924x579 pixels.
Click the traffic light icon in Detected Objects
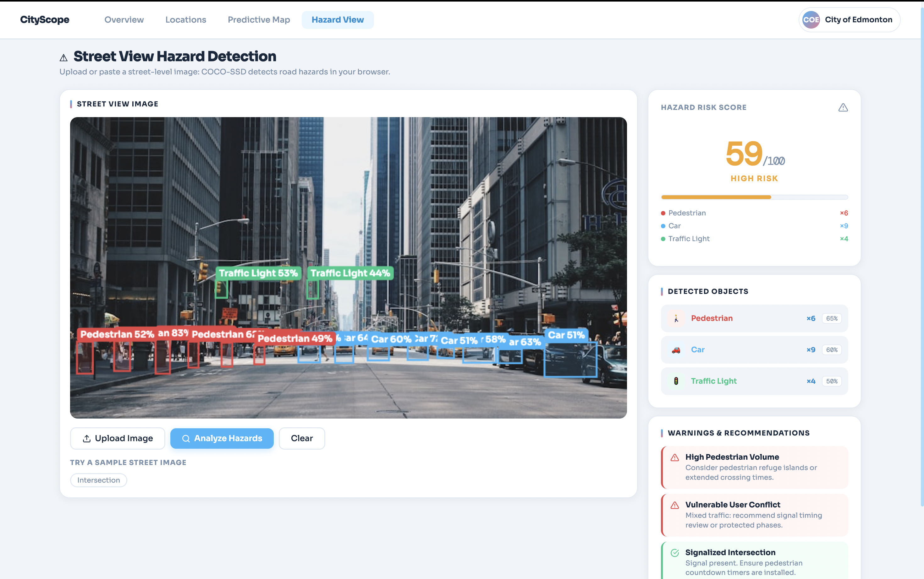676,381
